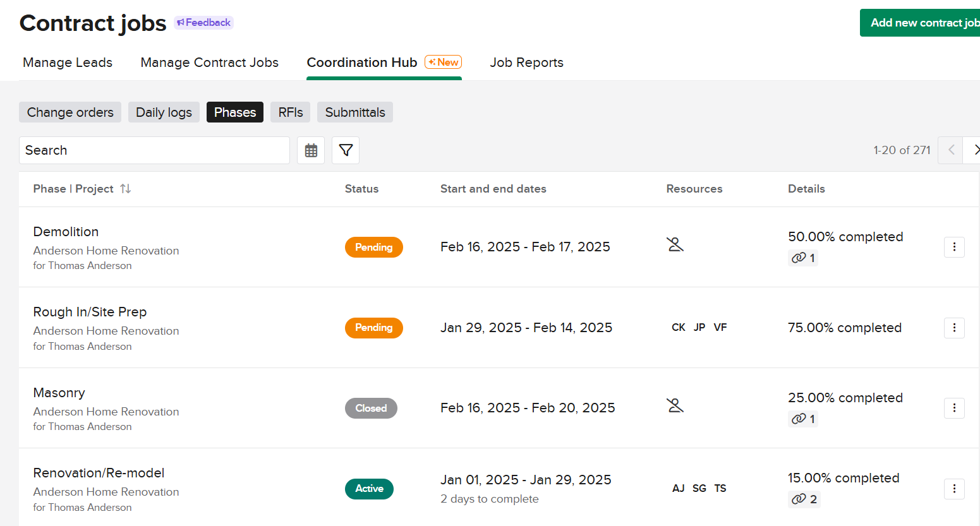Go to next page arrow
The height and width of the screenshot is (526, 980).
point(973,150)
